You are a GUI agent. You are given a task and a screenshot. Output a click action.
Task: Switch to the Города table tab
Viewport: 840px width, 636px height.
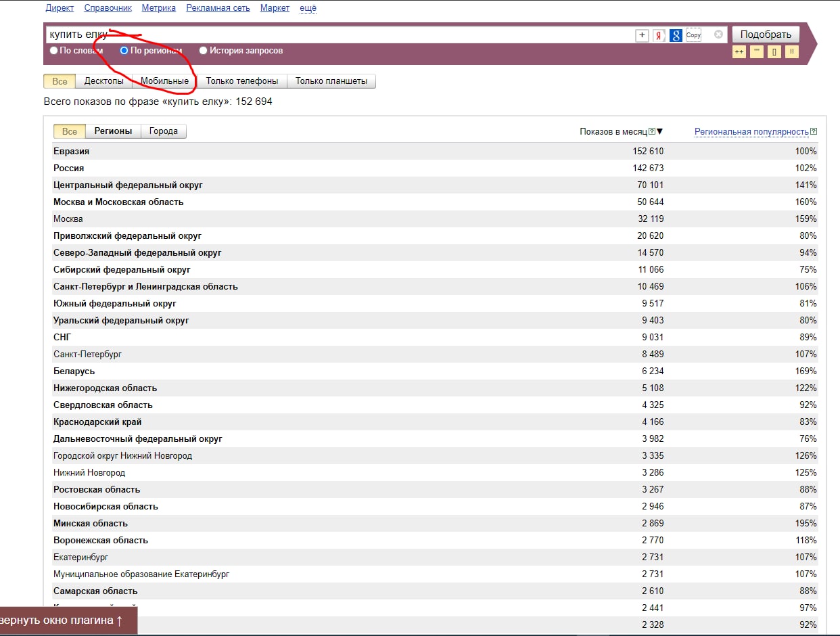164,131
